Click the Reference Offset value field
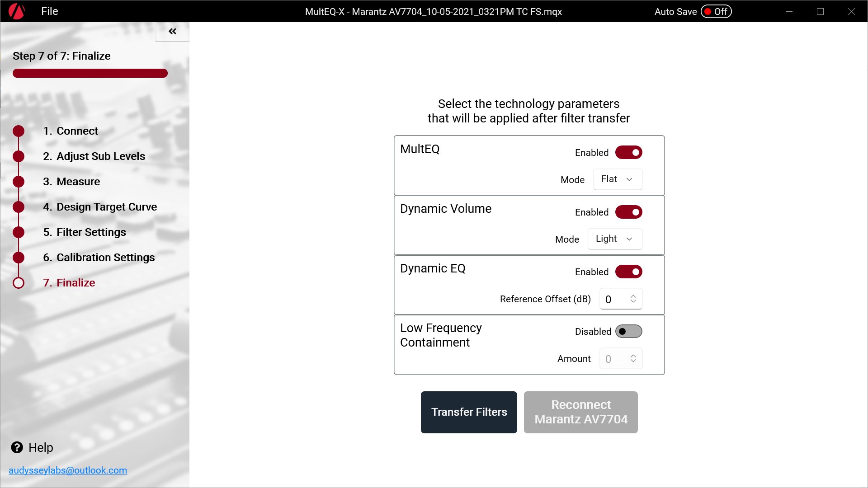This screenshot has width=868, height=488. click(x=613, y=299)
